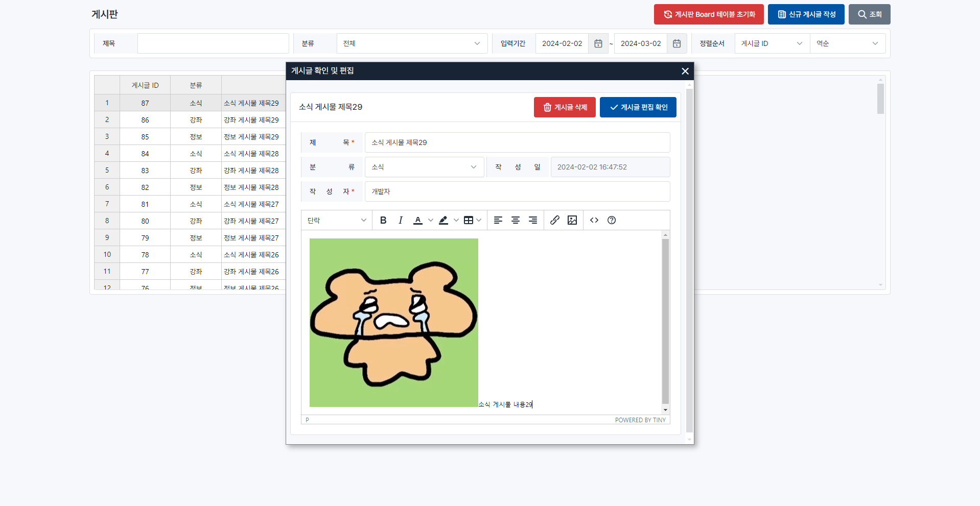The image size is (980, 506).
Task: Click the 게시글 편집 확인 button
Action: coord(638,107)
